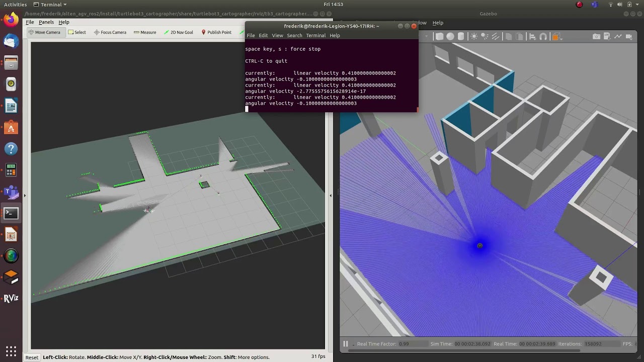Open the terminal window's Edit menu

pos(263,36)
